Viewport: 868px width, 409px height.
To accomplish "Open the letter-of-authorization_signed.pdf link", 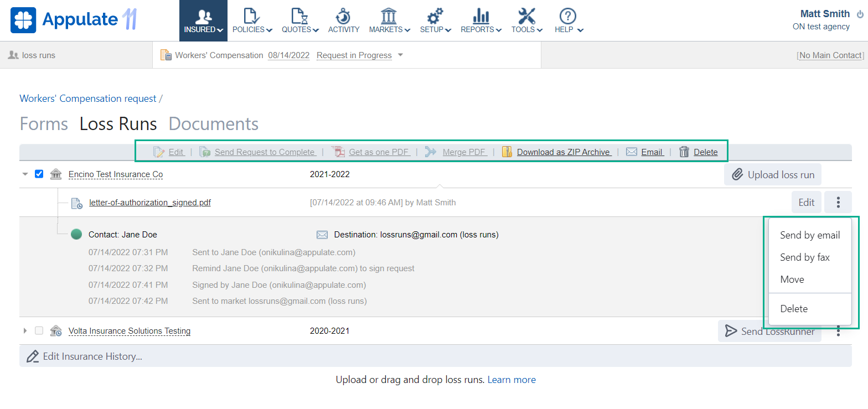I will pyautogui.click(x=149, y=203).
